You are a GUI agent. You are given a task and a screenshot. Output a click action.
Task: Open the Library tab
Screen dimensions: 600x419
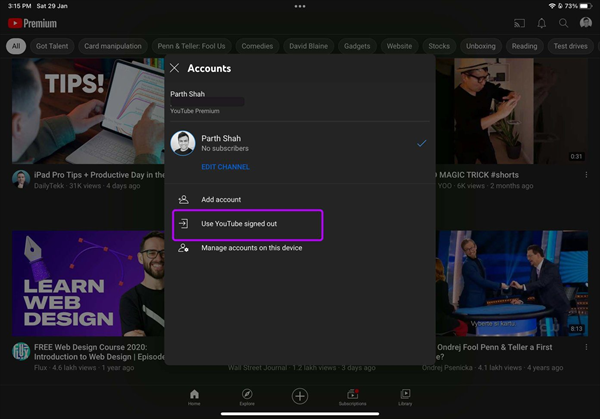[x=405, y=397]
